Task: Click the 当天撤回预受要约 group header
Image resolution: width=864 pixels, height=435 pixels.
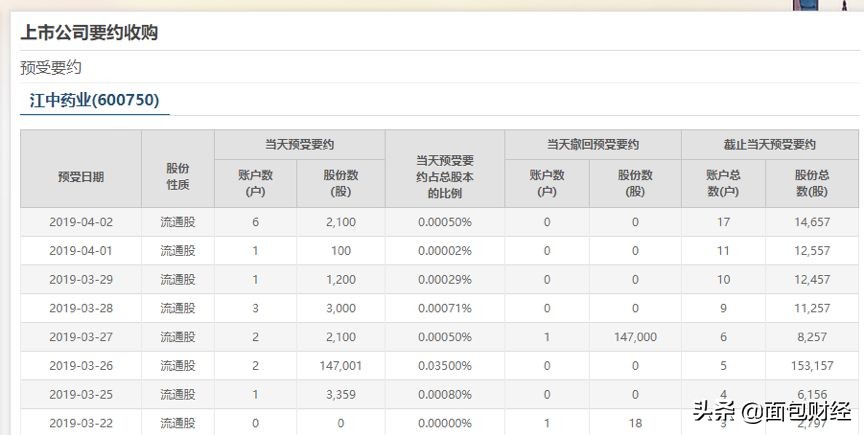Action: [593, 145]
